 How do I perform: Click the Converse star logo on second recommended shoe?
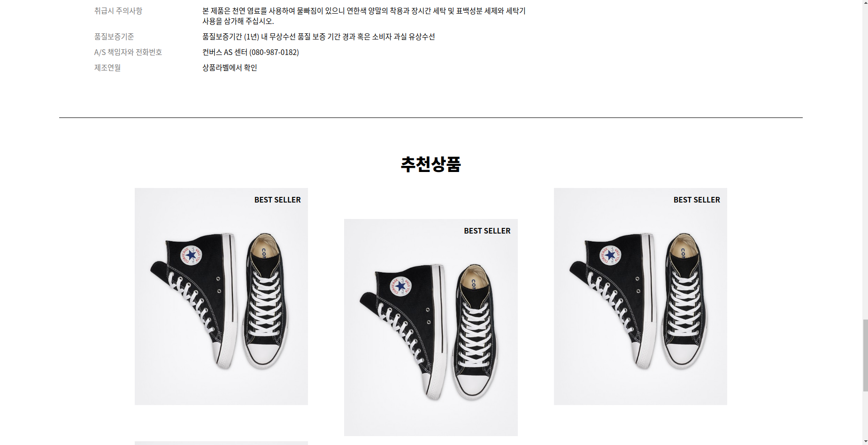tap(401, 286)
